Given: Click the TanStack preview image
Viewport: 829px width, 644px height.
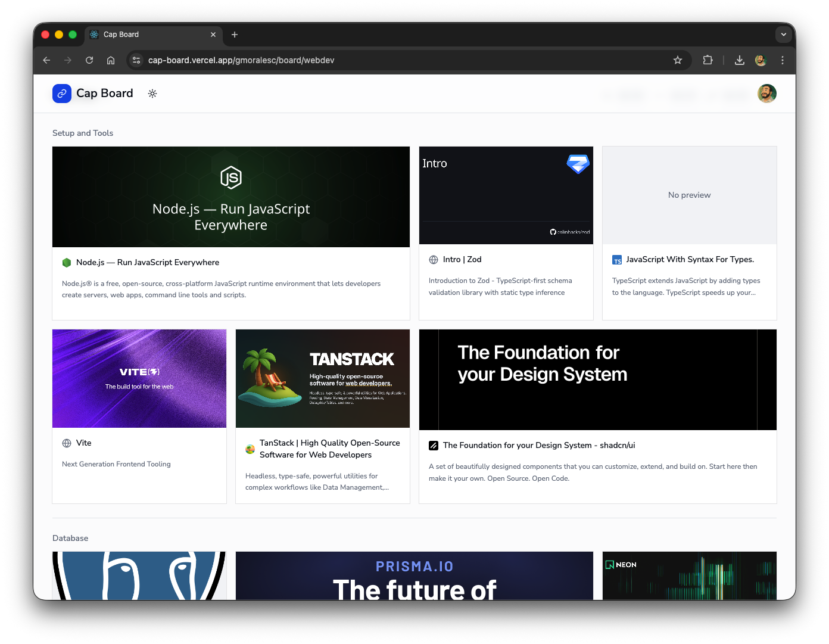Looking at the screenshot, I should (x=323, y=378).
